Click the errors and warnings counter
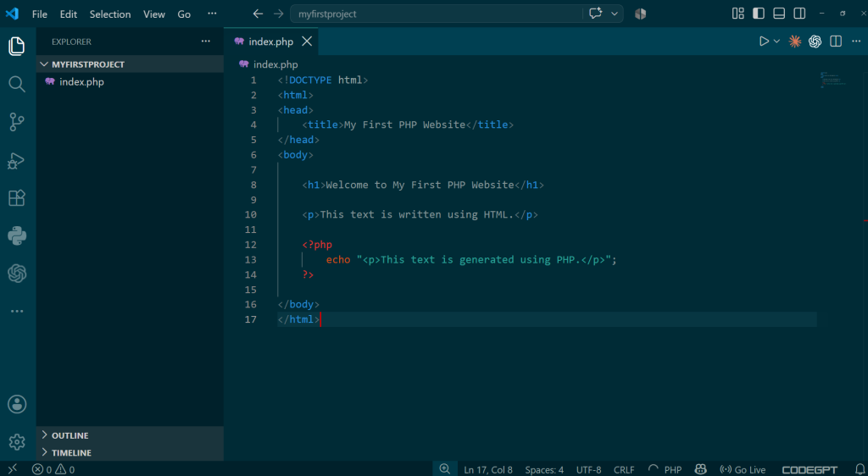Screen dimensions: 868x476 tap(53, 469)
